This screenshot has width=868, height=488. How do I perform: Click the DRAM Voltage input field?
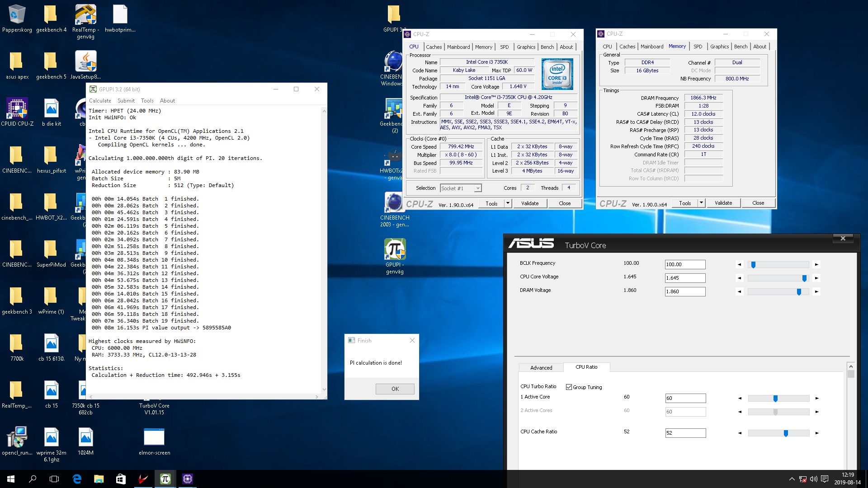pyautogui.click(x=685, y=292)
